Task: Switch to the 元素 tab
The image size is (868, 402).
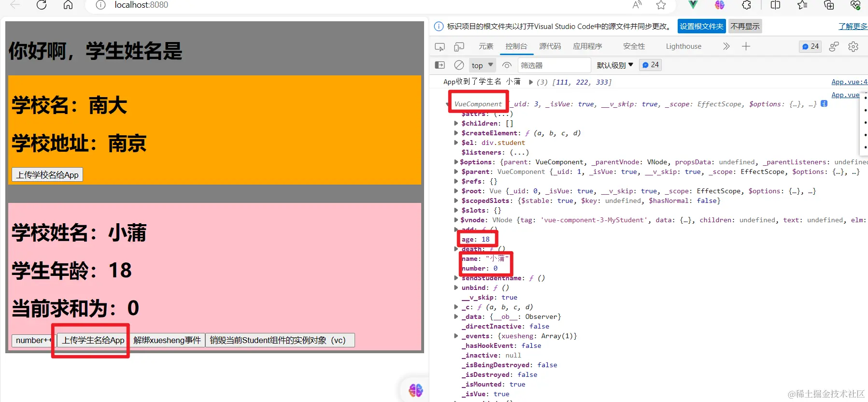Action: click(x=486, y=46)
